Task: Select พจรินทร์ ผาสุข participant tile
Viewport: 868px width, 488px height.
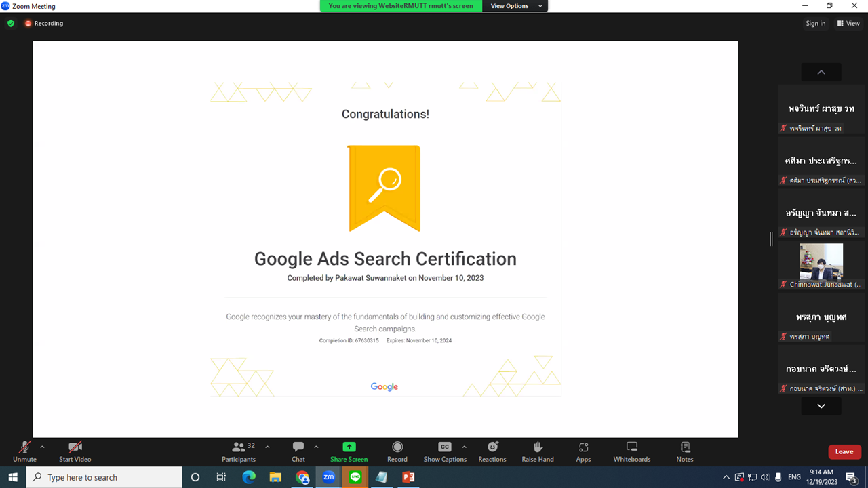Action: pos(821,108)
